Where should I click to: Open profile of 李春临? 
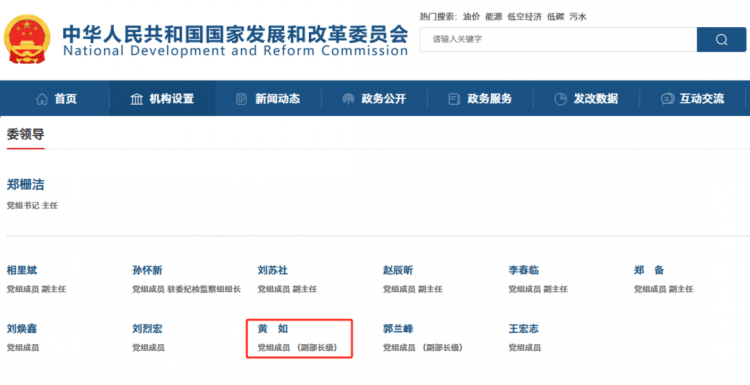pyautogui.click(x=524, y=271)
